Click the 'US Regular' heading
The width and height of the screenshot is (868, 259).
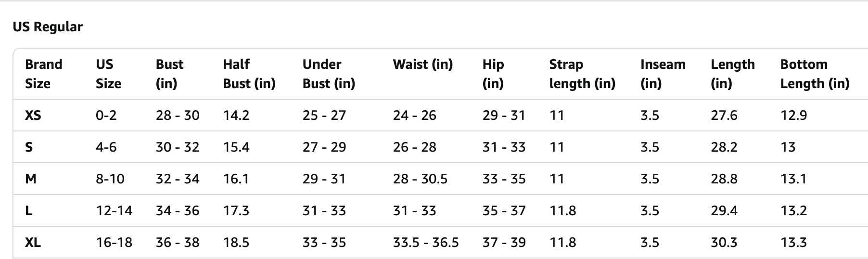click(x=48, y=27)
